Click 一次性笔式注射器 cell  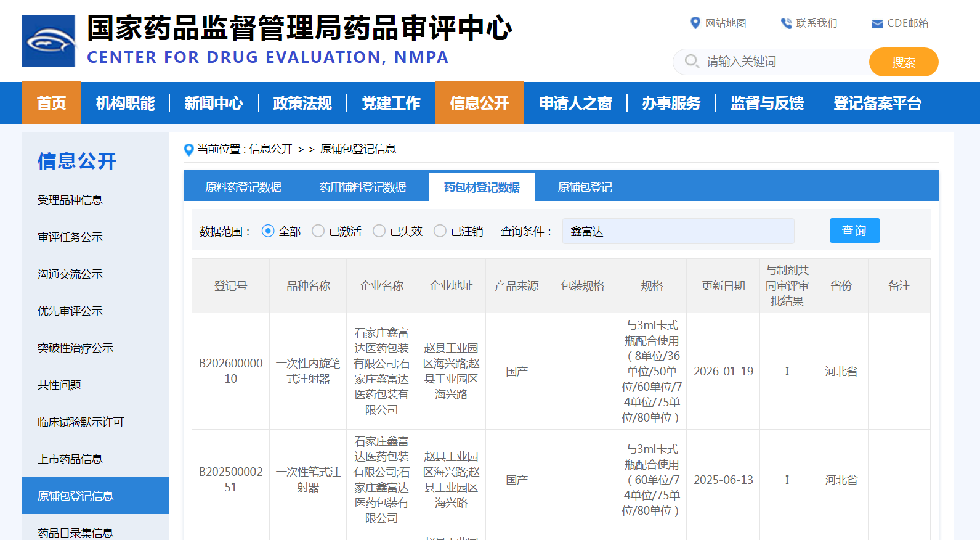pyautogui.click(x=308, y=479)
